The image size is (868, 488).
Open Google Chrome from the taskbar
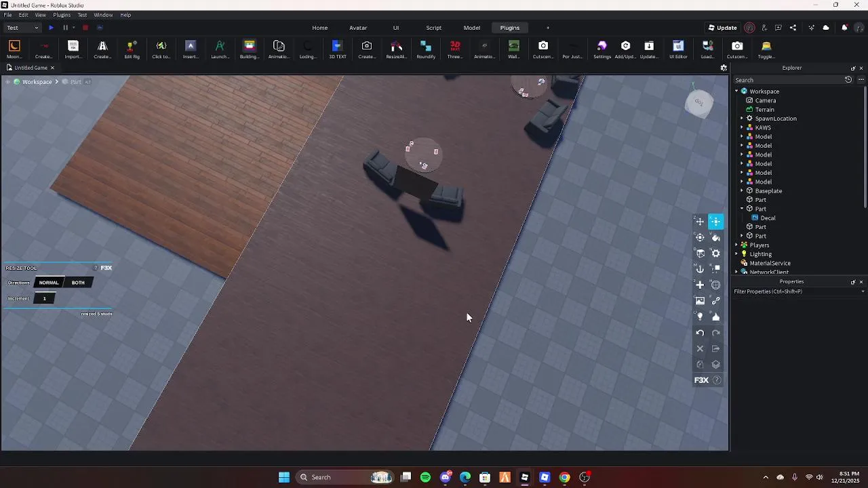(564, 477)
